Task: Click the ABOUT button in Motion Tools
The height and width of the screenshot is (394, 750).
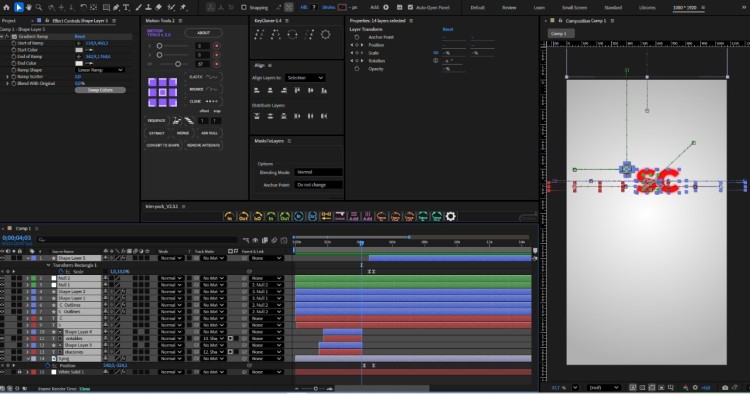Action: click(203, 33)
